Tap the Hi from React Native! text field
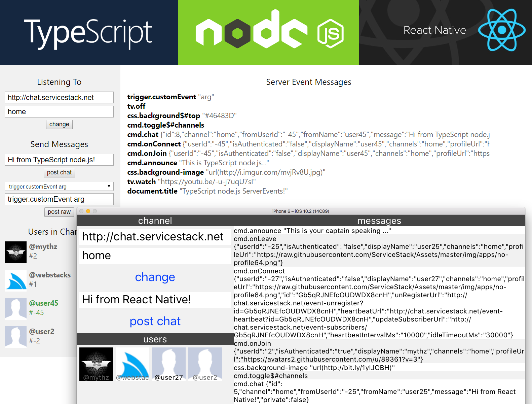The width and height of the screenshot is (532, 404). click(x=155, y=300)
